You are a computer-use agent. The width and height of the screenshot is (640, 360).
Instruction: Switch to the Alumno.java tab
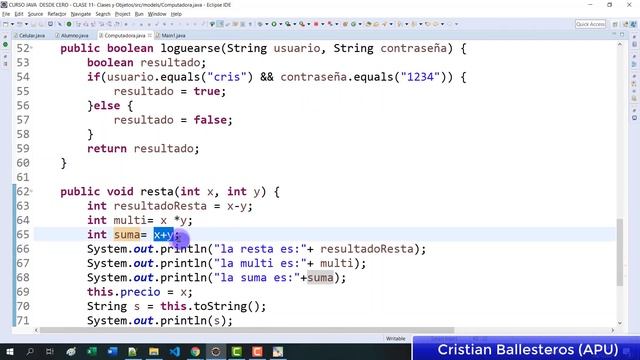[x=72, y=36]
